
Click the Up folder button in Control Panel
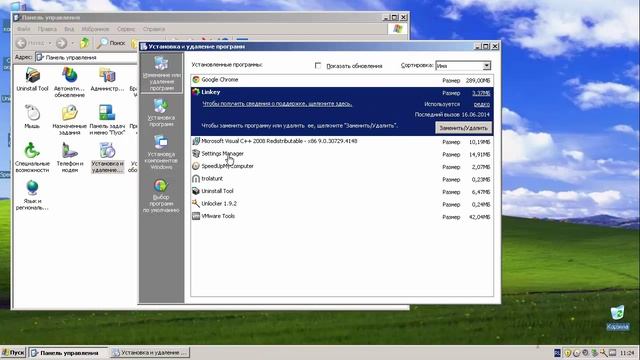pyautogui.click(x=84, y=43)
